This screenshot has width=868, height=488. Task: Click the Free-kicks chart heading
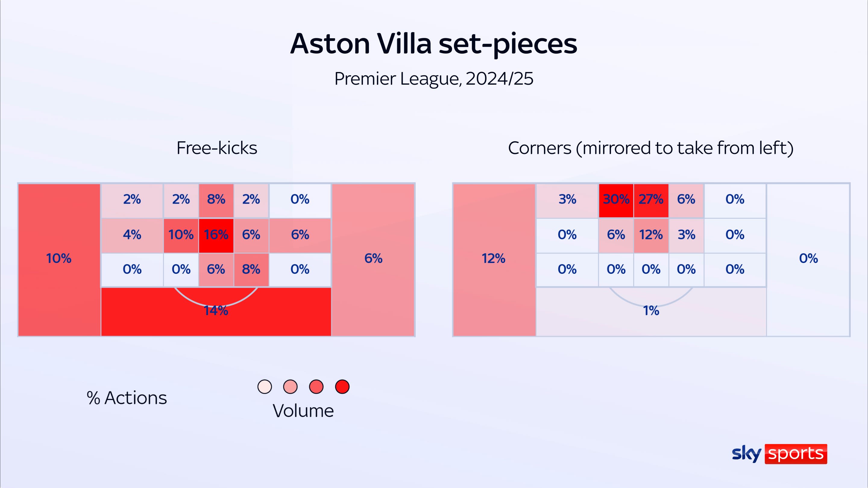pyautogui.click(x=217, y=148)
